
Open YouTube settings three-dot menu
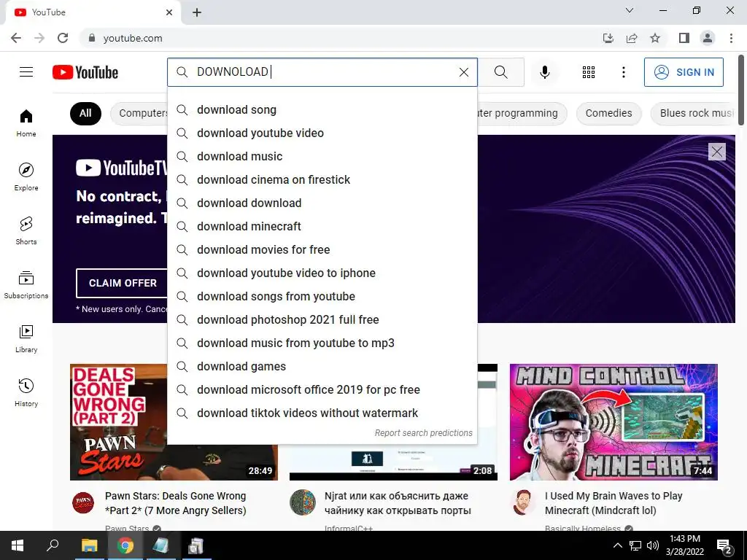(623, 72)
